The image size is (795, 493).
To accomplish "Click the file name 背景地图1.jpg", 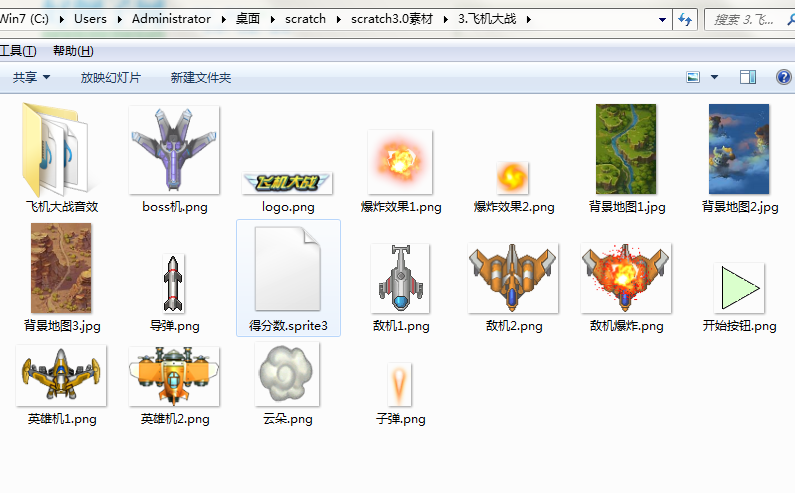I will pyautogui.click(x=627, y=207).
